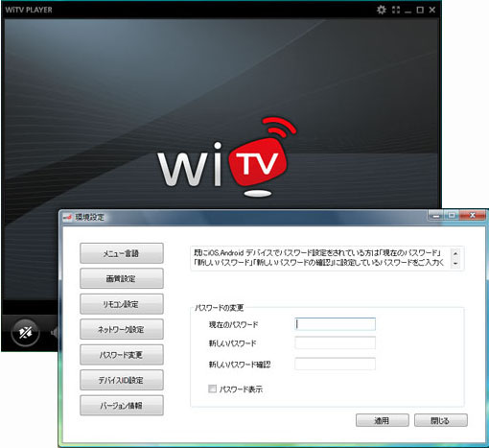Click the 環境設定 dialog title icon
This screenshot has height=448, width=489.
(67, 218)
